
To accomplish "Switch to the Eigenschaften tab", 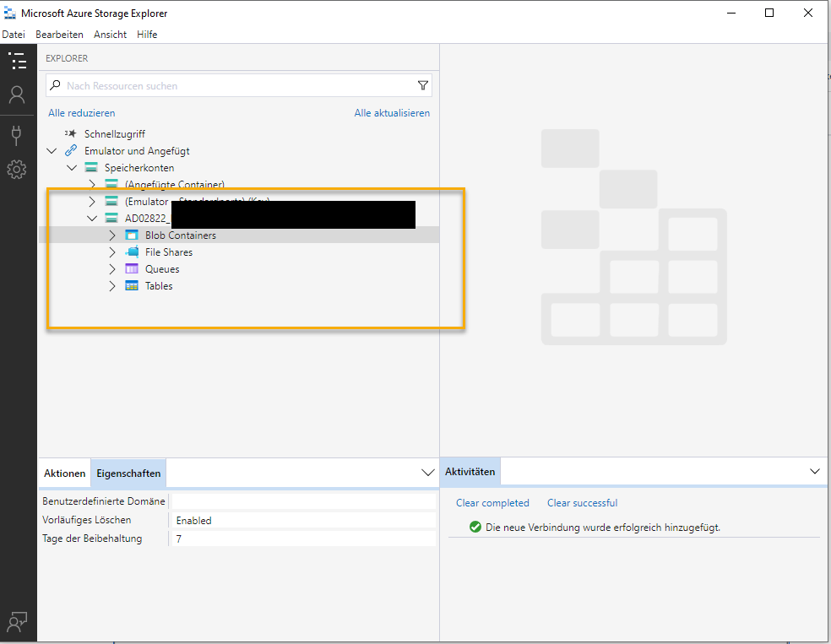I will coord(128,474).
